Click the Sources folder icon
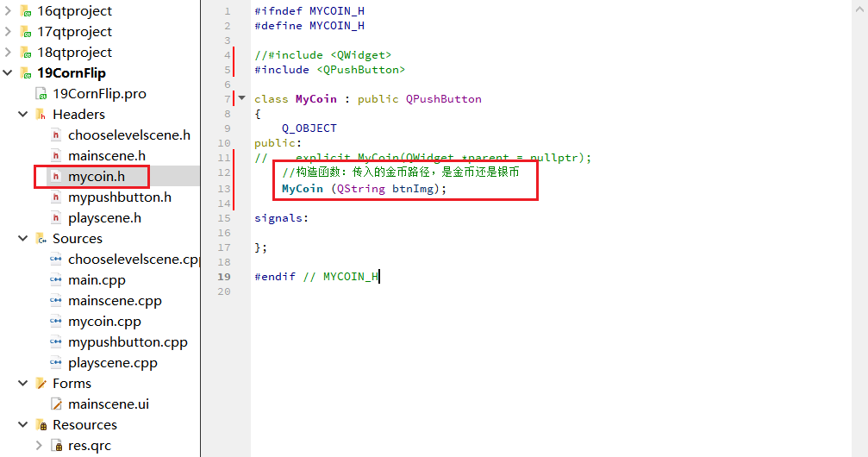 [41, 239]
